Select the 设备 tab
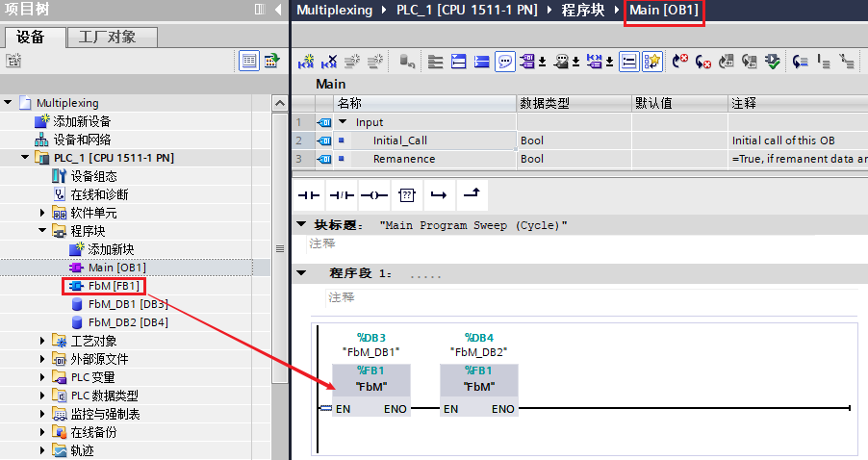This screenshot has width=868, height=460. tap(33, 38)
